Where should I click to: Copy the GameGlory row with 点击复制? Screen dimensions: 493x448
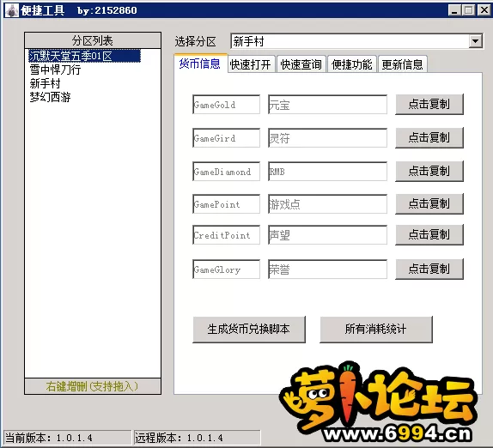[429, 269]
